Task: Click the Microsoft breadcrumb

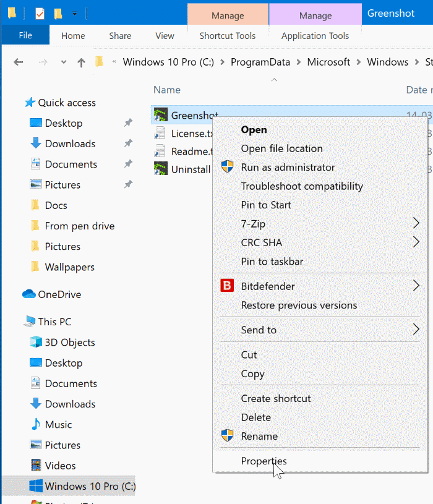Action: pos(328,62)
